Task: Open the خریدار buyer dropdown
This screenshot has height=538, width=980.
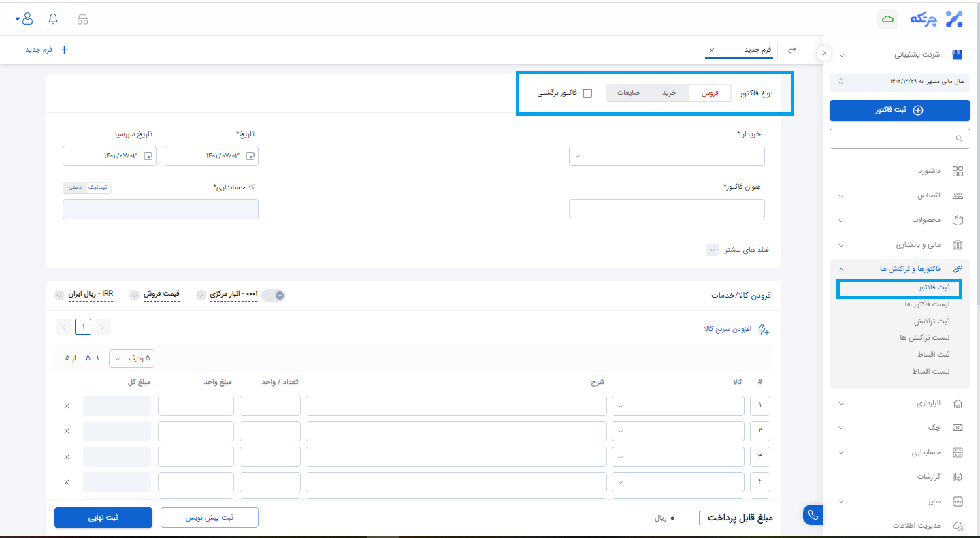Action: coord(666,156)
